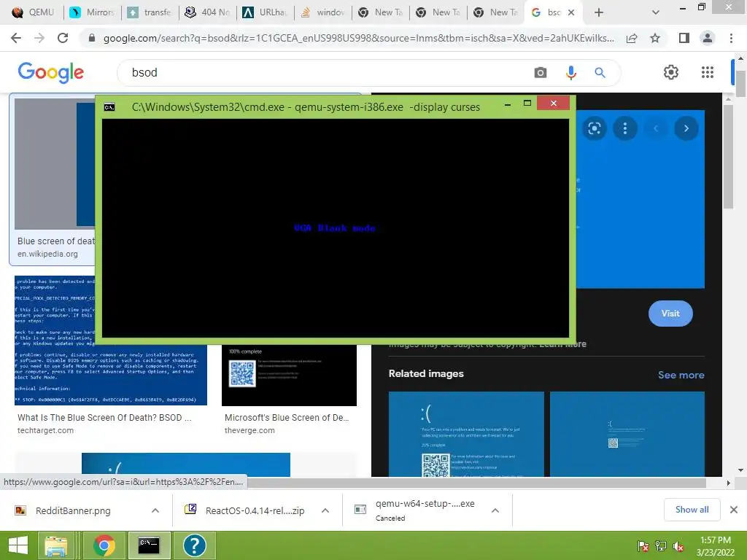Submit the search with the magnifier icon
The height and width of the screenshot is (560, 747).
point(600,72)
